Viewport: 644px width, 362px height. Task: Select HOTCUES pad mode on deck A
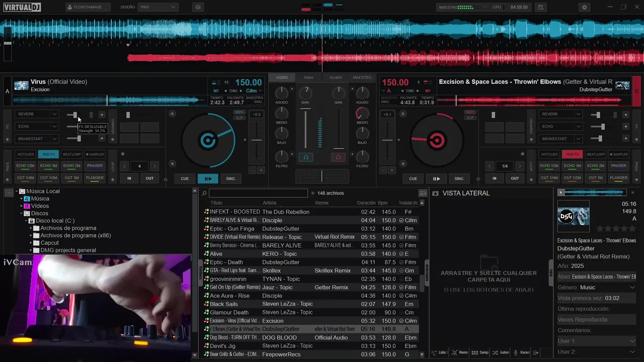25,154
